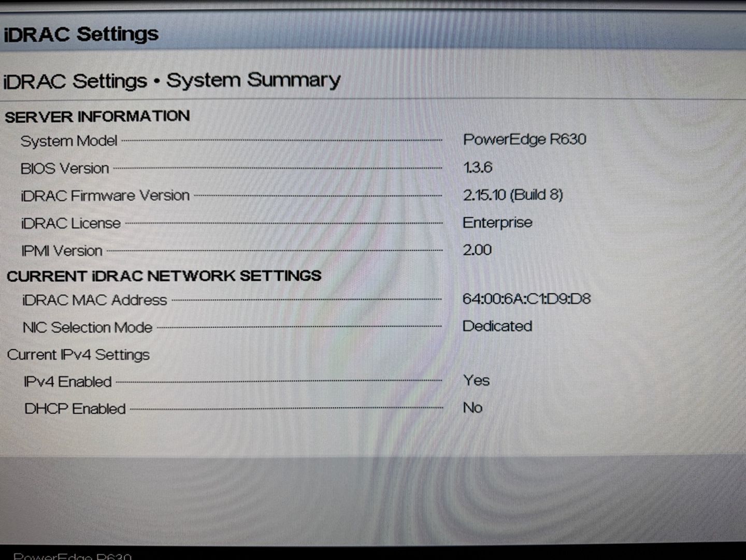This screenshot has height=560, width=746.
Task: Click the IPMI version value 2.00
Action: pyautogui.click(x=477, y=250)
